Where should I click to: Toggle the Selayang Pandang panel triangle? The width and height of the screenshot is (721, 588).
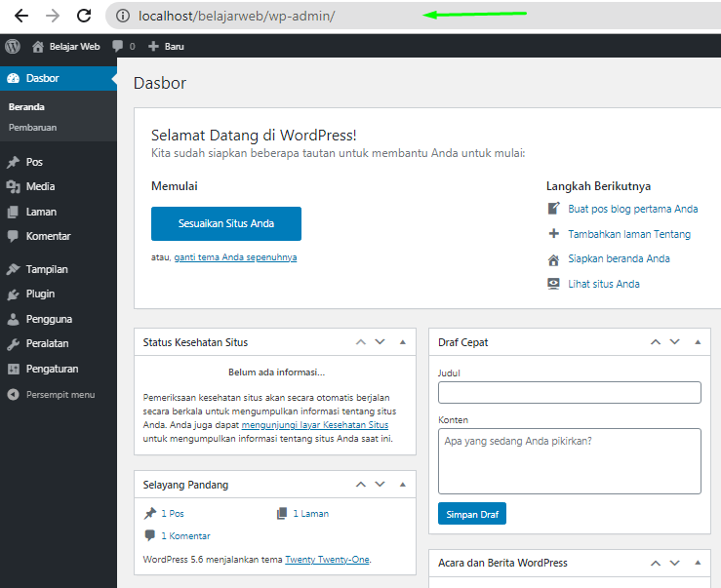coord(403,485)
